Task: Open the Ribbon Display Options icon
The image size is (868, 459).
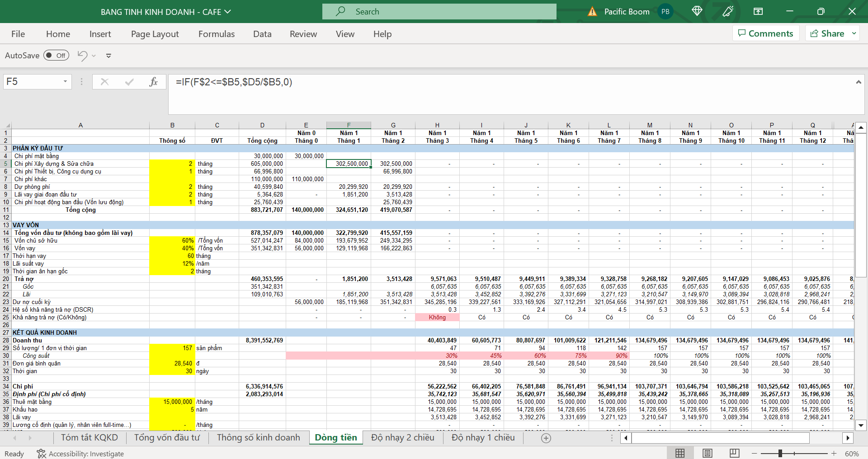Action: click(x=758, y=11)
